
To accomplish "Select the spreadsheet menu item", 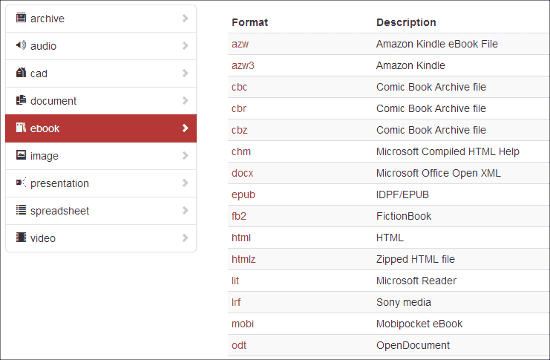I will (101, 211).
